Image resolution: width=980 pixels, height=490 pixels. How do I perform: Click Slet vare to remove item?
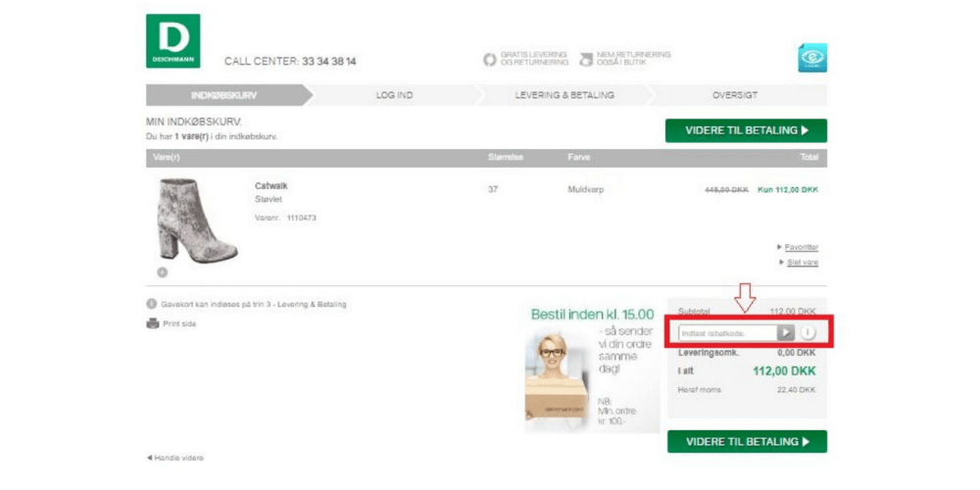coord(801,263)
